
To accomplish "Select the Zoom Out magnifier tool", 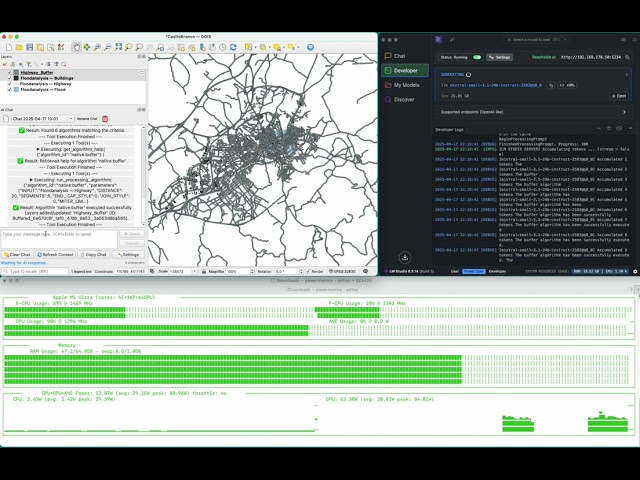I will tap(107, 47).
